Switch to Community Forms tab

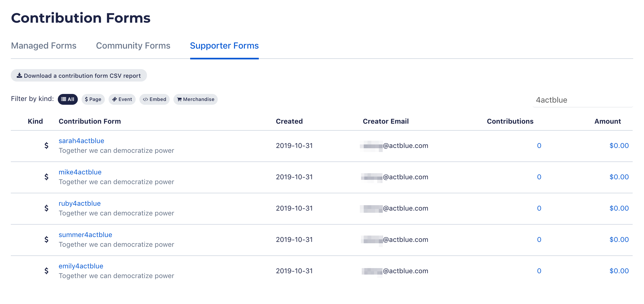tap(133, 46)
